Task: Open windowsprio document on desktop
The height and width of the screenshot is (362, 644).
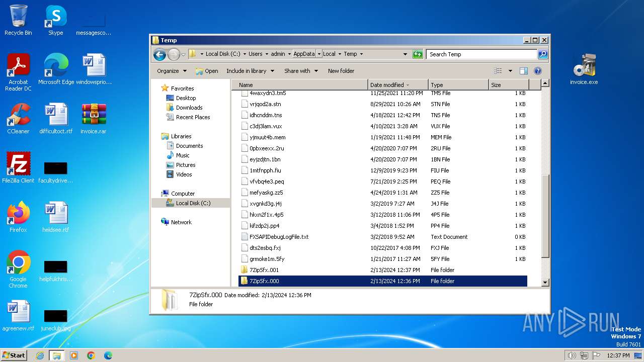Action: (x=94, y=69)
